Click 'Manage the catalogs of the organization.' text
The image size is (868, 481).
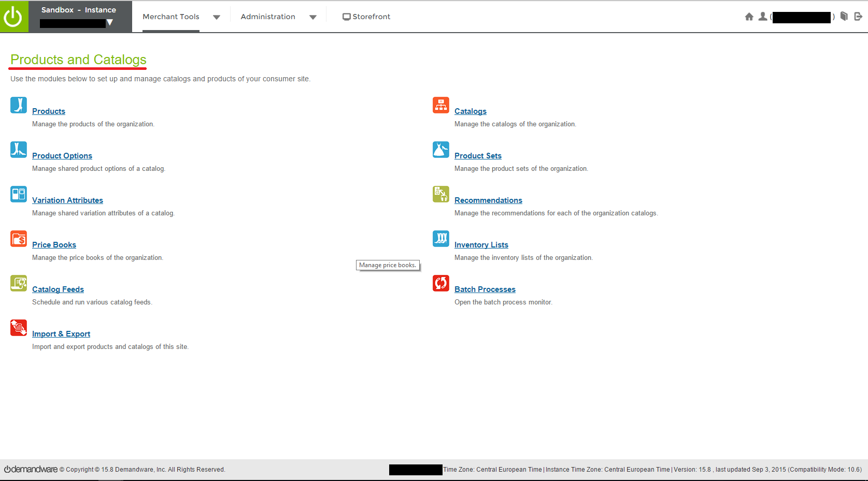515,124
